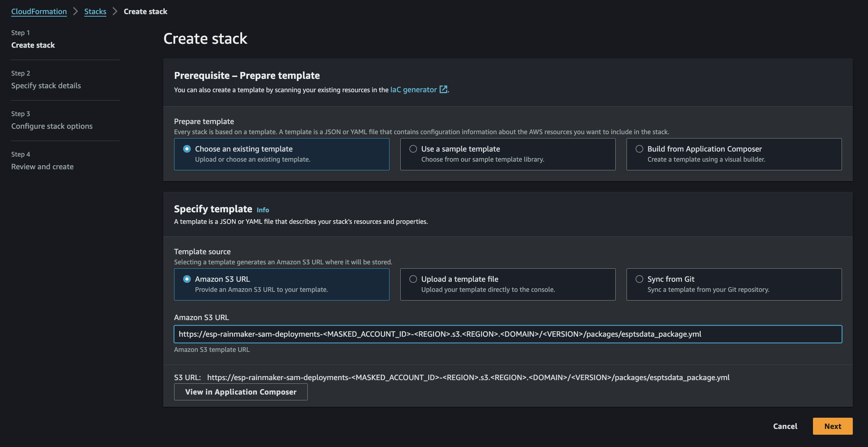Cancel the stack creation
The height and width of the screenshot is (447, 868).
pyautogui.click(x=785, y=426)
